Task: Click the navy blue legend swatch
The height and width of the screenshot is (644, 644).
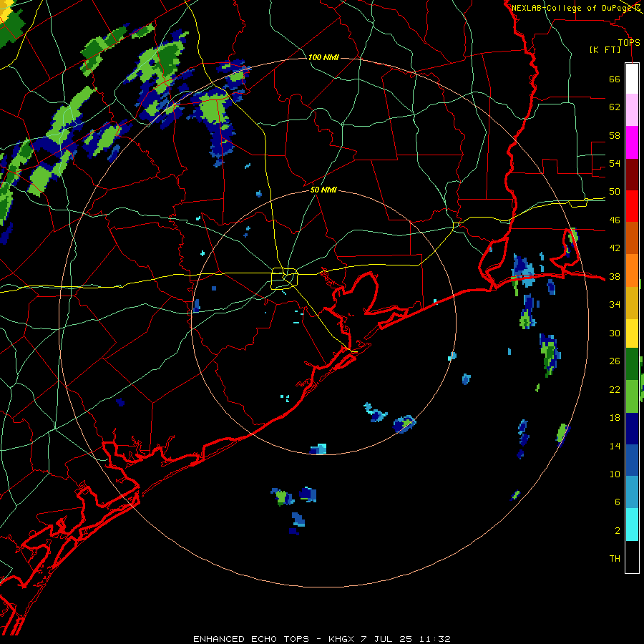Action: point(632,429)
